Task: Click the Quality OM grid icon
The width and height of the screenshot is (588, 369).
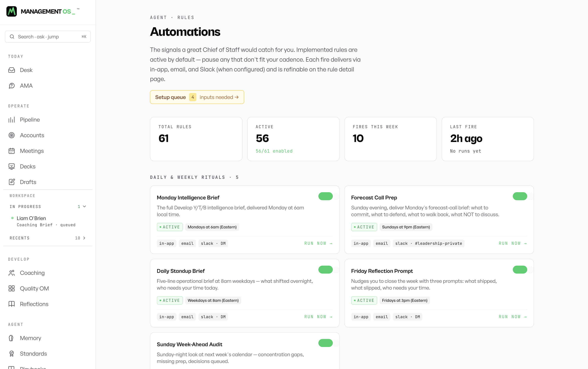Action: (11, 288)
